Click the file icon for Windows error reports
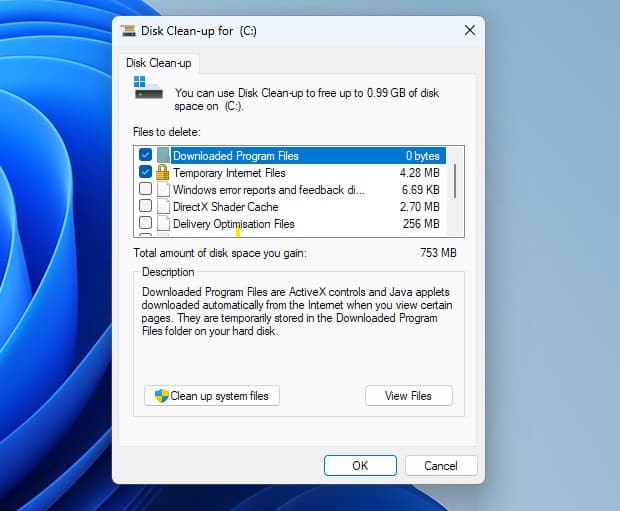This screenshot has height=511, width=620. coord(163,189)
